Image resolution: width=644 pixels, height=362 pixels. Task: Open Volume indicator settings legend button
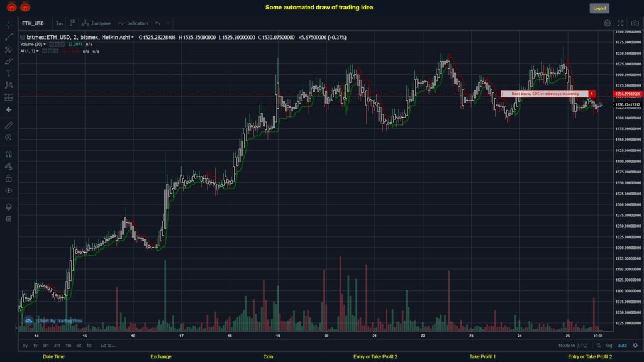57,45
